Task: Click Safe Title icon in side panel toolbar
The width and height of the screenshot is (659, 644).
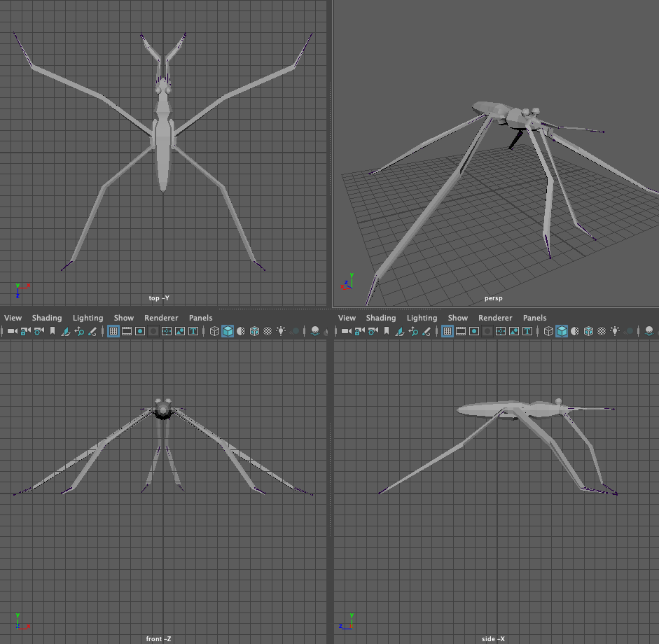Action: click(x=527, y=332)
